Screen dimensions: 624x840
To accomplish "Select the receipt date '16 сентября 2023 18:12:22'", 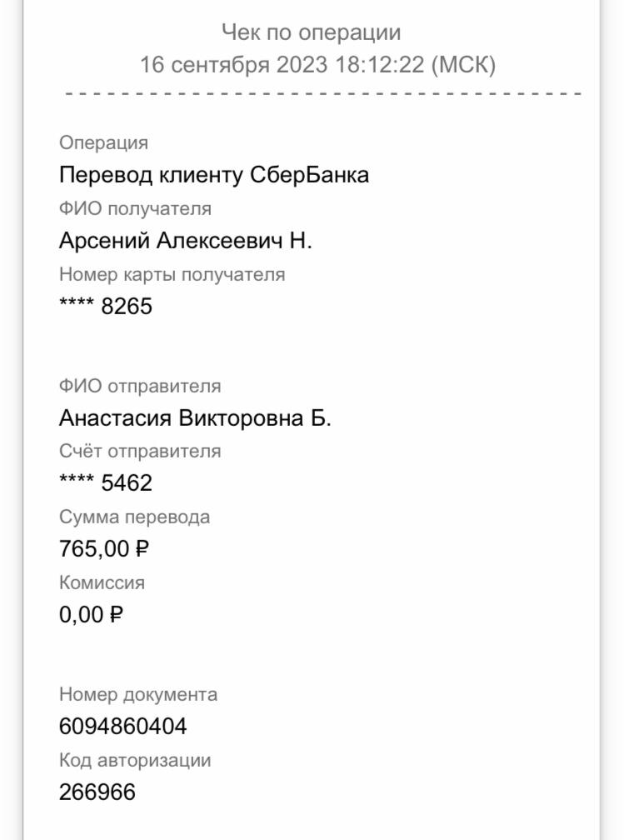I will click(282, 65).
